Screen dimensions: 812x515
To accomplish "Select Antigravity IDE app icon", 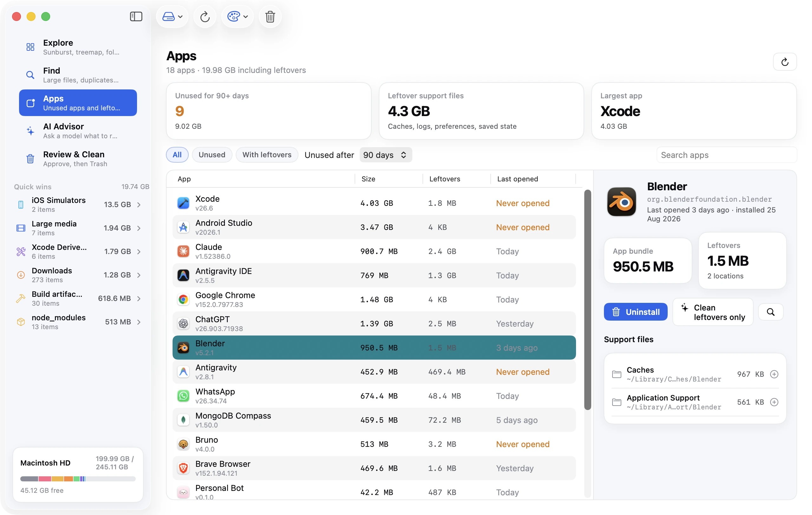I will point(183,276).
